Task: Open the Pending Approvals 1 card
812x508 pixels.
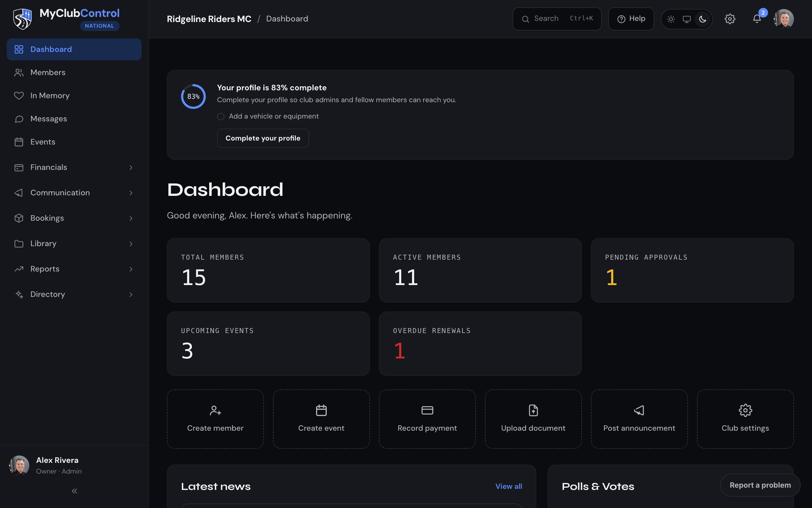Action: click(692, 270)
